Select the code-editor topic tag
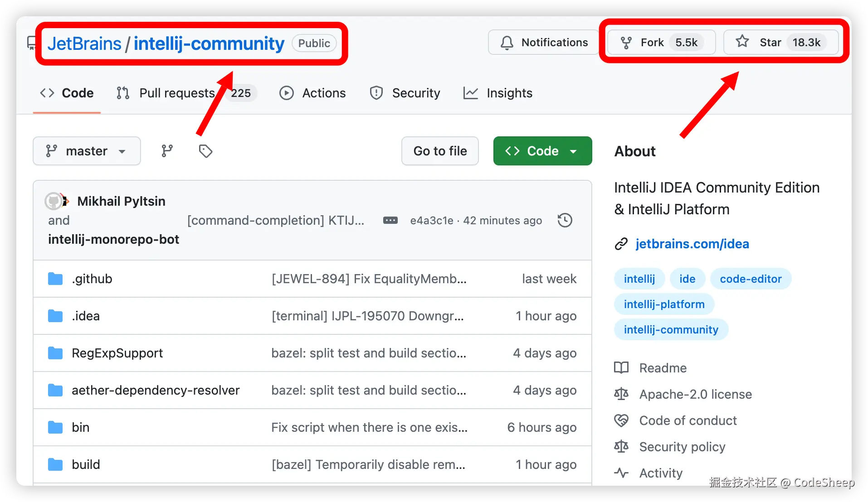The image size is (868, 502). coord(751,279)
